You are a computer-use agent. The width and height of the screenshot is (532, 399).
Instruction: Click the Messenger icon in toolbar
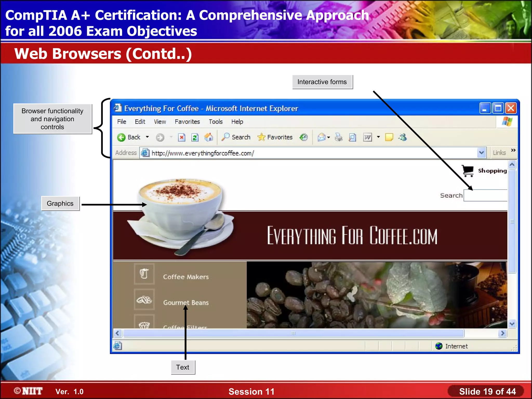(403, 137)
